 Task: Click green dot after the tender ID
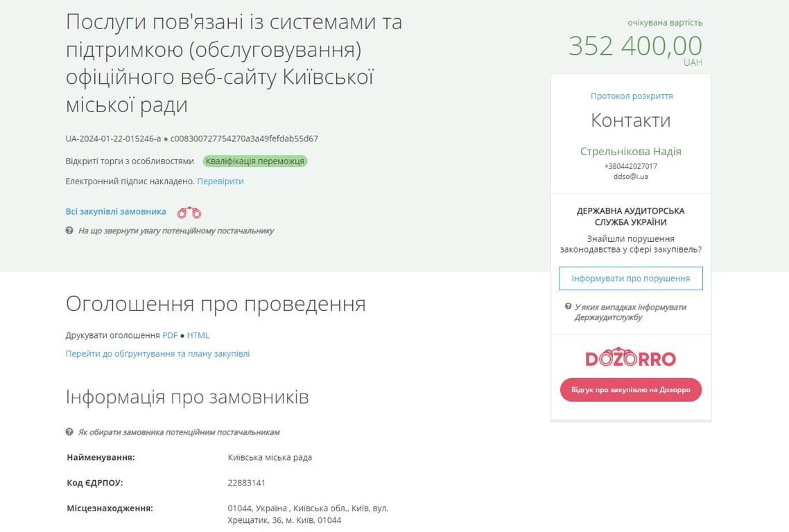coord(166,139)
